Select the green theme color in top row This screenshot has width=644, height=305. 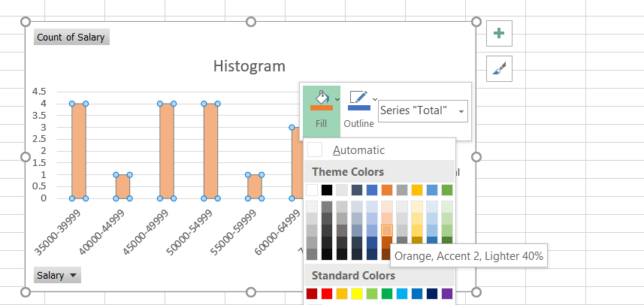[447, 190]
